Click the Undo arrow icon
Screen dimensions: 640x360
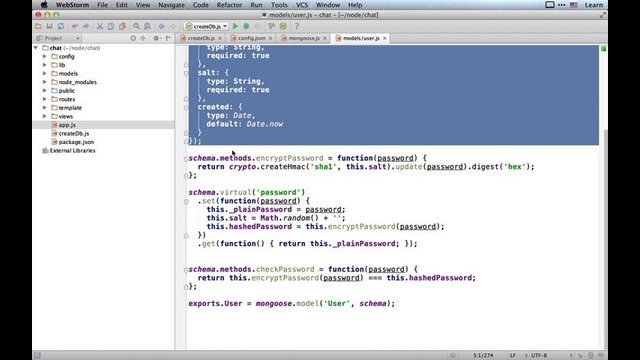point(74,27)
